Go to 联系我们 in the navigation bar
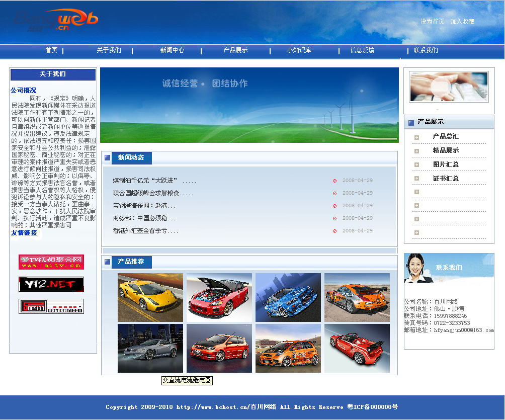Image resolution: width=505 pixels, height=420 pixels. click(x=426, y=50)
